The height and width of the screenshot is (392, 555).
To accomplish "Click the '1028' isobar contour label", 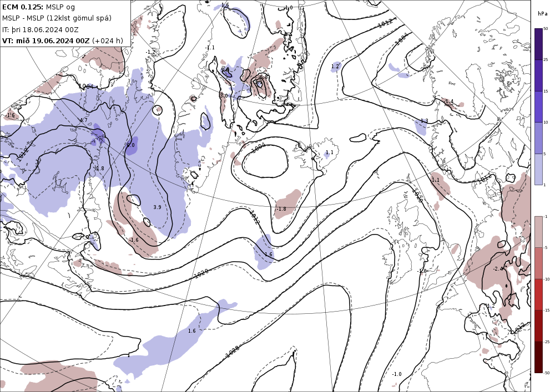I will pos(232,350).
